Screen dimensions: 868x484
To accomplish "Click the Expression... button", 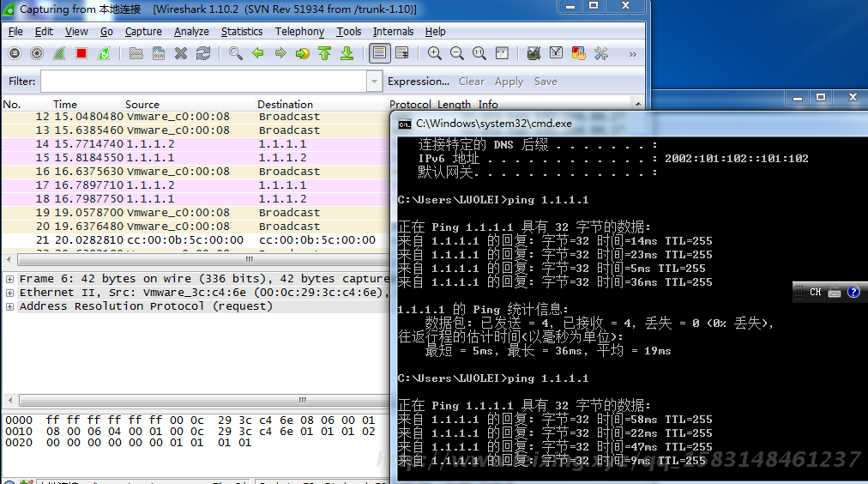I will pos(419,82).
